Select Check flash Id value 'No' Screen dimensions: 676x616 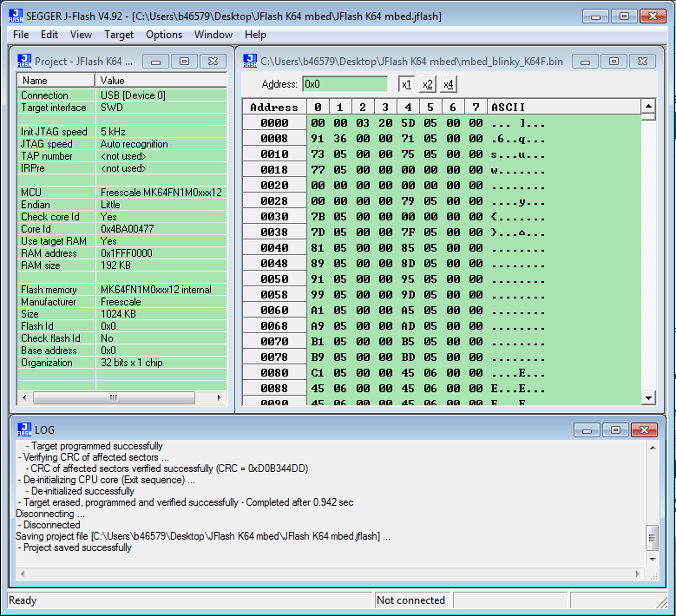click(107, 338)
